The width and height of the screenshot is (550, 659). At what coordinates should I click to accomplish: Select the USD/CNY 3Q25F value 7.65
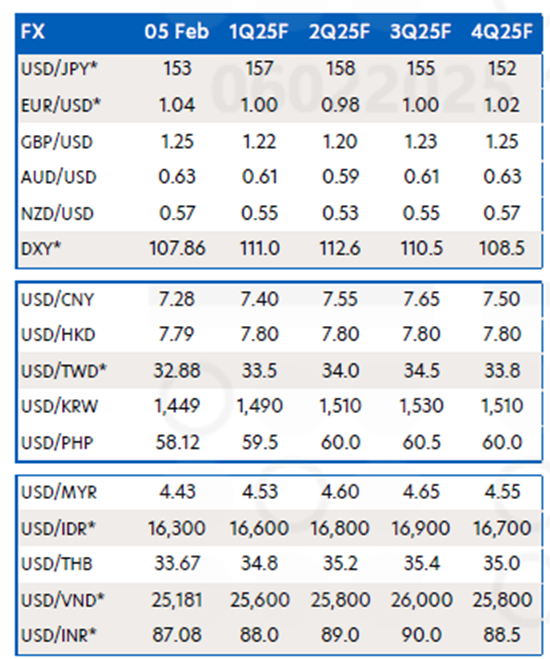[421, 299]
